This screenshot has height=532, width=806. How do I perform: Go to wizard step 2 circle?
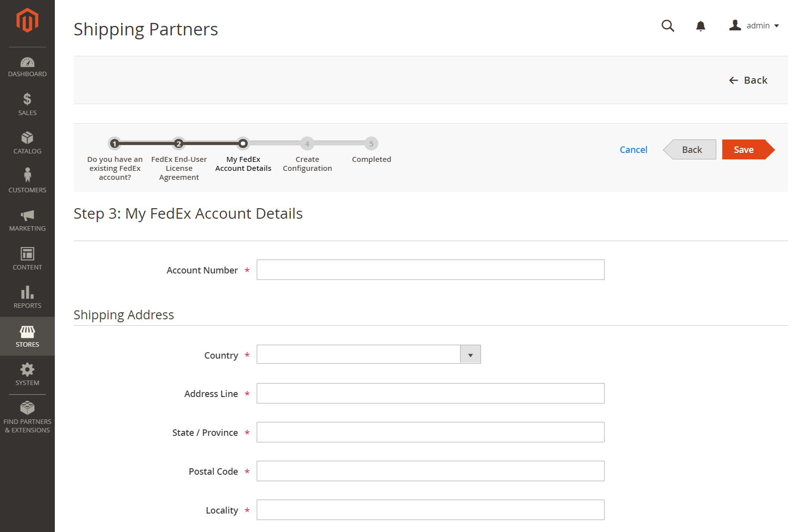point(178,143)
